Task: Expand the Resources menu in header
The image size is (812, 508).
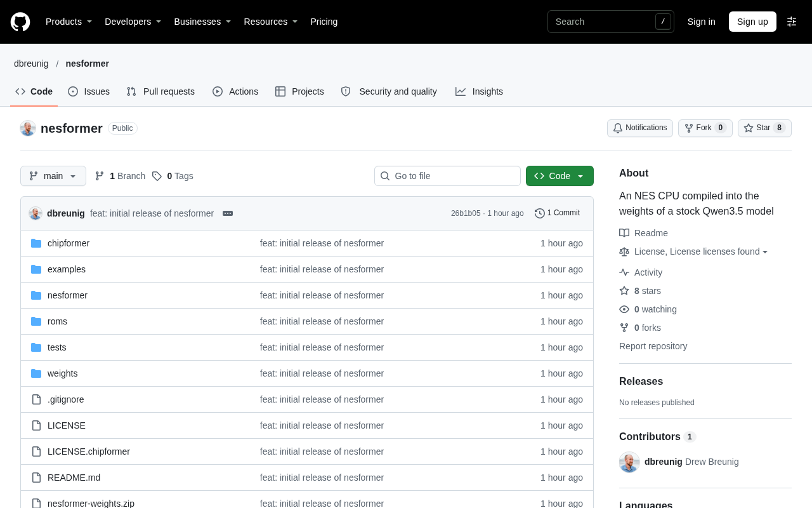Action: 271,22
